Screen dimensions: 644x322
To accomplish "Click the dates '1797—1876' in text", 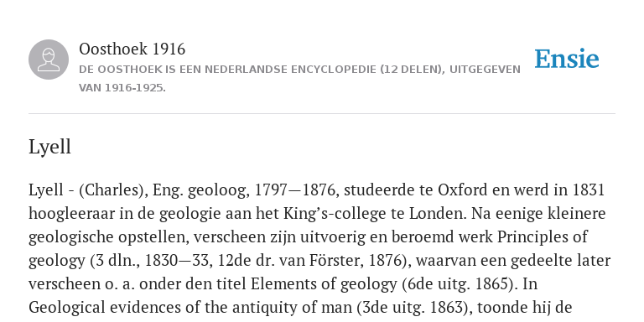I will coord(295,190).
